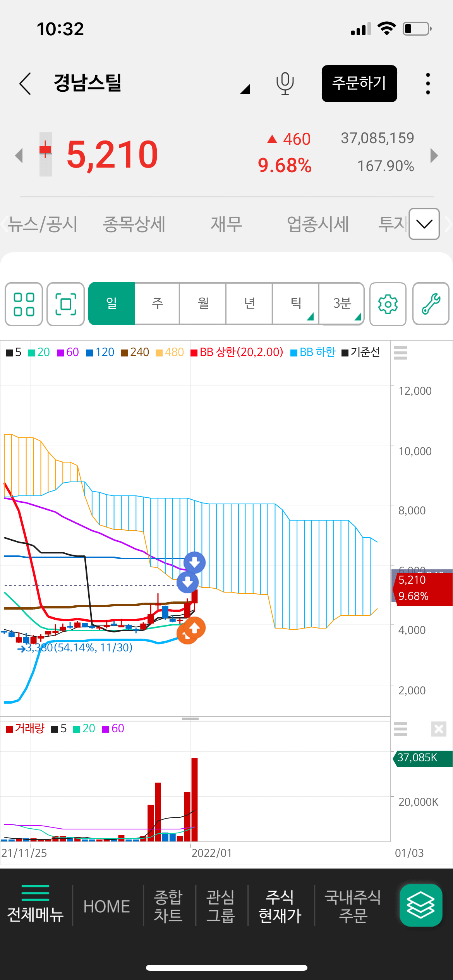Switch to the 업종시세 tab
Screen dimensions: 453x980
click(x=318, y=224)
